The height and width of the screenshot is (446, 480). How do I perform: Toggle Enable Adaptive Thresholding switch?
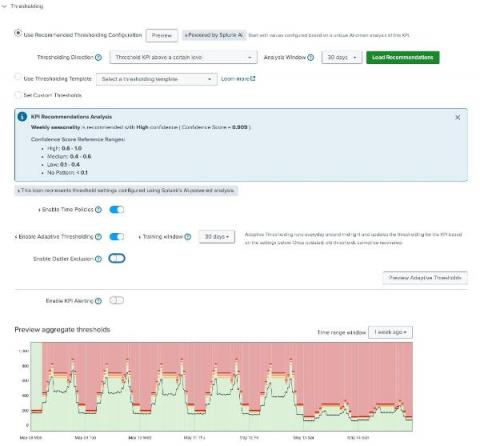[117, 237]
